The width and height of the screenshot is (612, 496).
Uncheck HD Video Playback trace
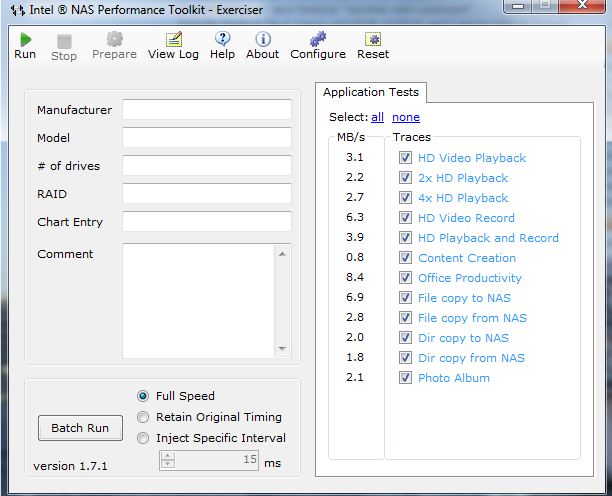click(405, 158)
